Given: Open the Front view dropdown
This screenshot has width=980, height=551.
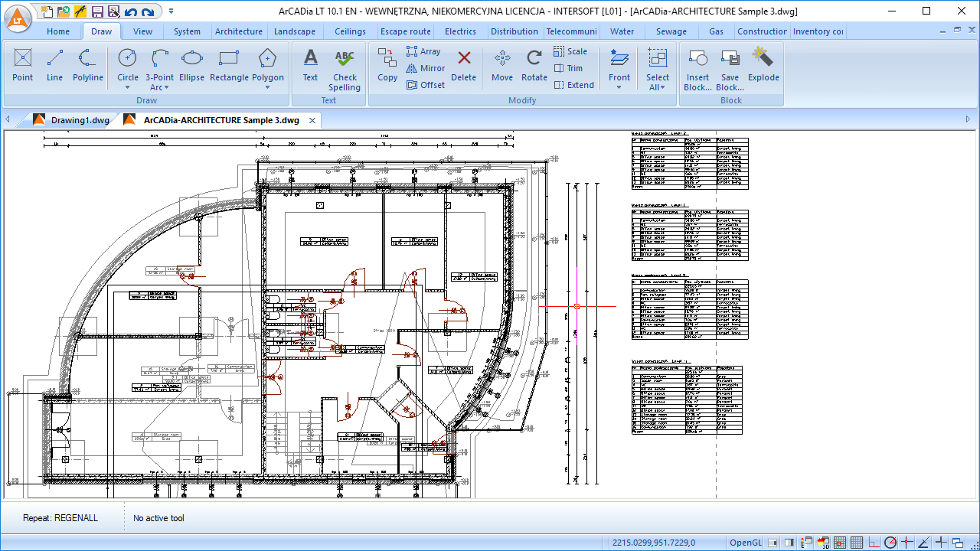Looking at the screenshot, I should [619, 86].
